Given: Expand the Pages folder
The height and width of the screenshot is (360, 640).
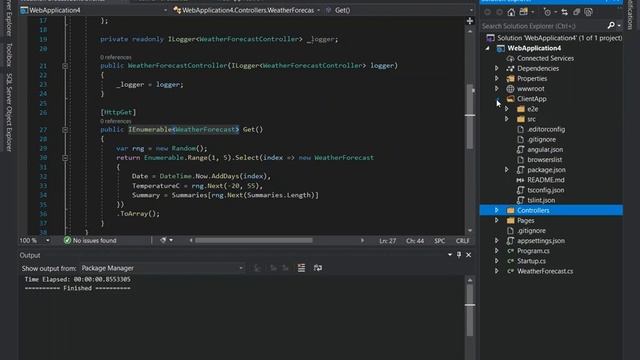Looking at the screenshot, I should point(497,220).
